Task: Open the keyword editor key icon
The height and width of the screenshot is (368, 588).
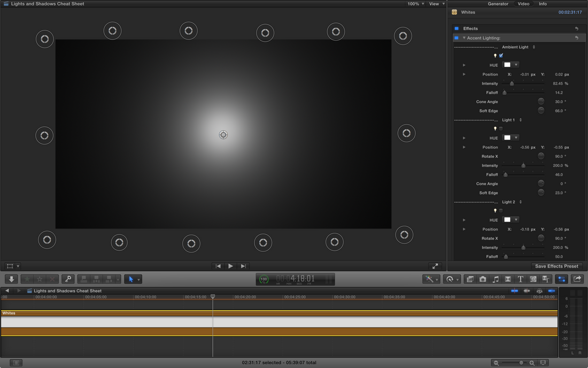Action: click(x=67, y=279)
